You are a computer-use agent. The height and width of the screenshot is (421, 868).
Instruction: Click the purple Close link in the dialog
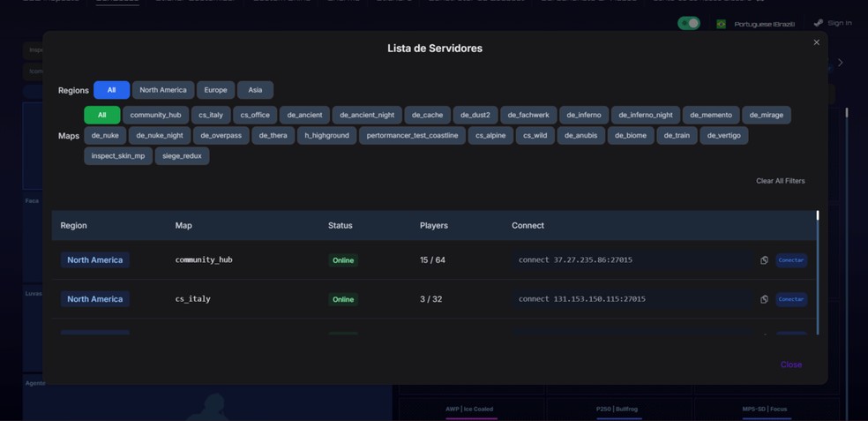[x=791, y=365]
